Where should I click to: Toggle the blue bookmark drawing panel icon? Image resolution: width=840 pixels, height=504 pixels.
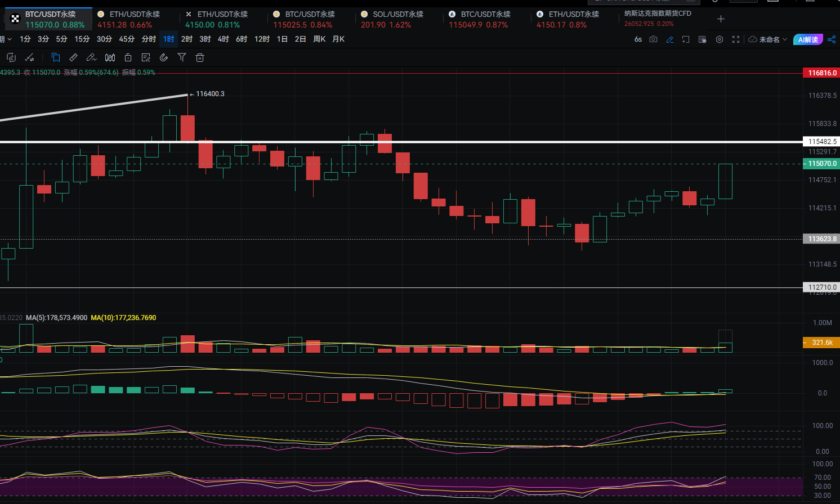(56, 57)
